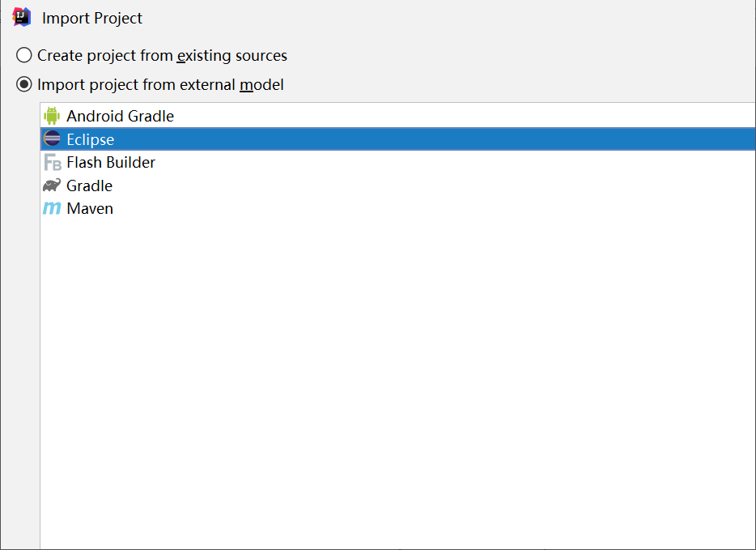Click the blue Maven 'm' icon
The height and width of the screenshot is (550, 756).
(x=52, y=208)
